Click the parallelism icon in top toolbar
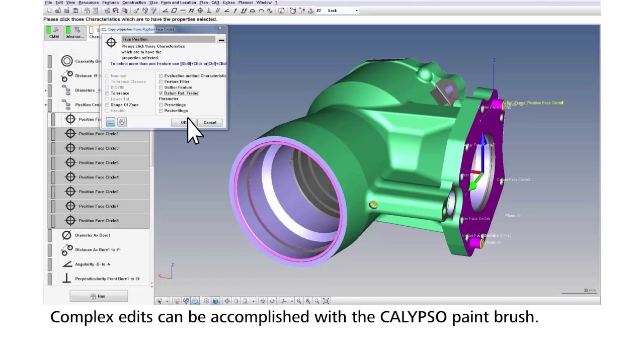The height and width of the screenshot is (362, 644). pos(217,11)
